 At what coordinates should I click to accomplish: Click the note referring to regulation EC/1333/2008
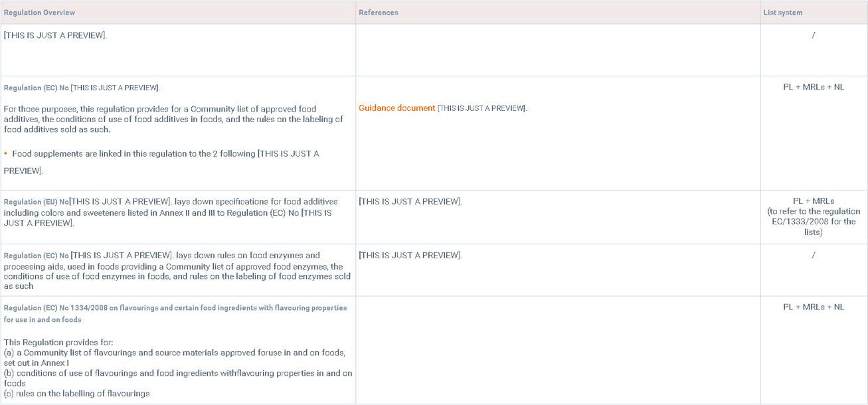814,222
